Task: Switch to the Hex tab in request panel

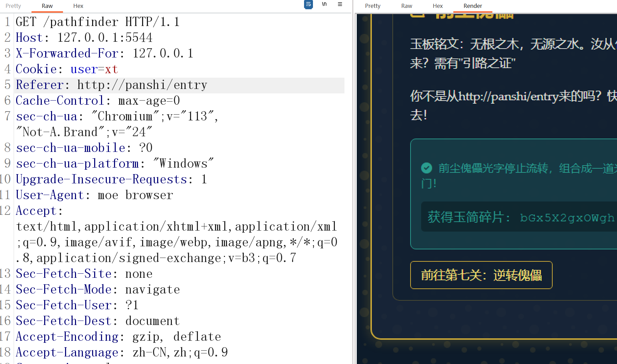Action: point(78,6)
